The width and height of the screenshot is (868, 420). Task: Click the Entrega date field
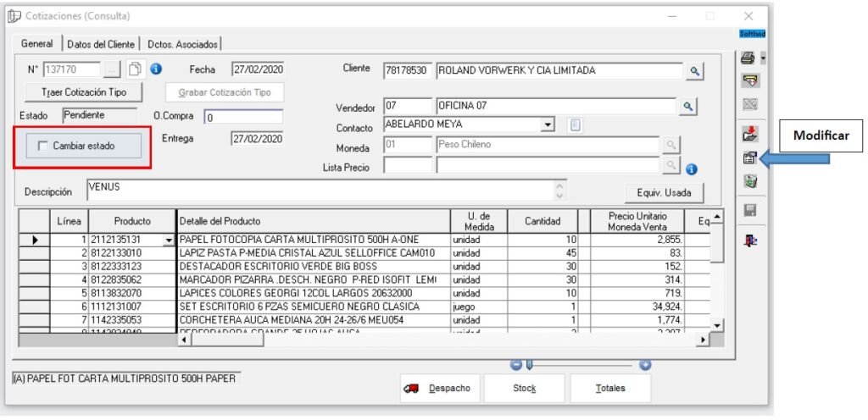(258, 138)
